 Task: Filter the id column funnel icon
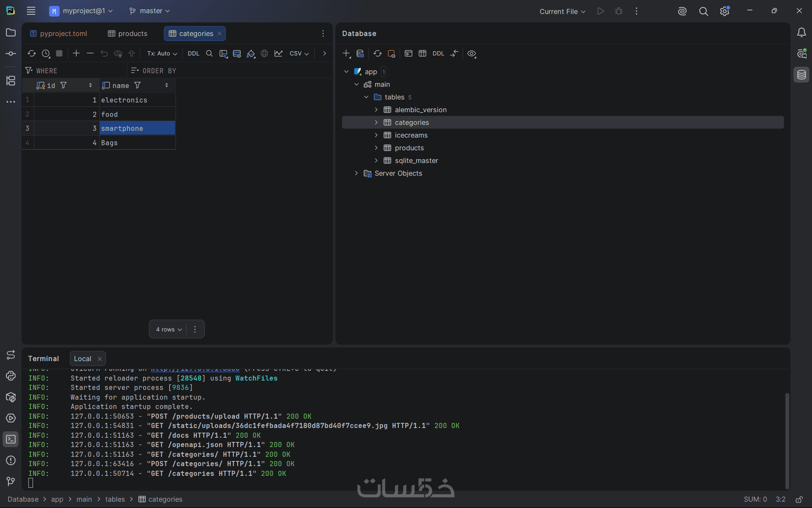[63, 85]
